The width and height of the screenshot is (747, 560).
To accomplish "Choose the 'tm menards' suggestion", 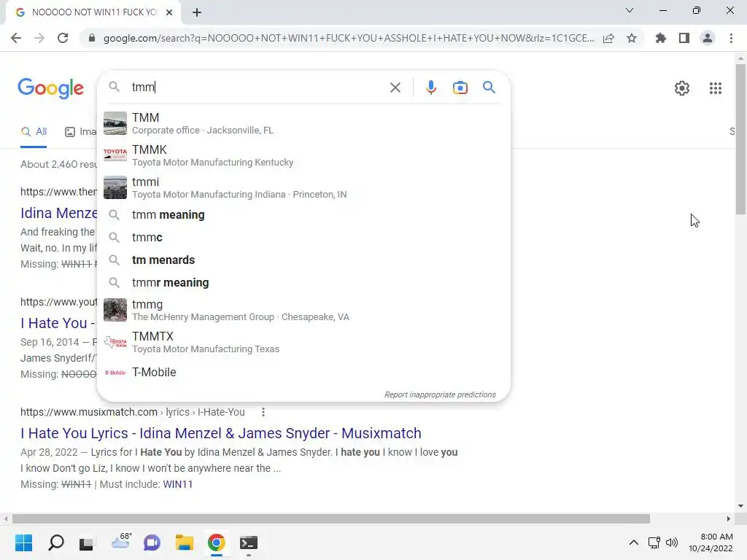I will click(303, 260).
